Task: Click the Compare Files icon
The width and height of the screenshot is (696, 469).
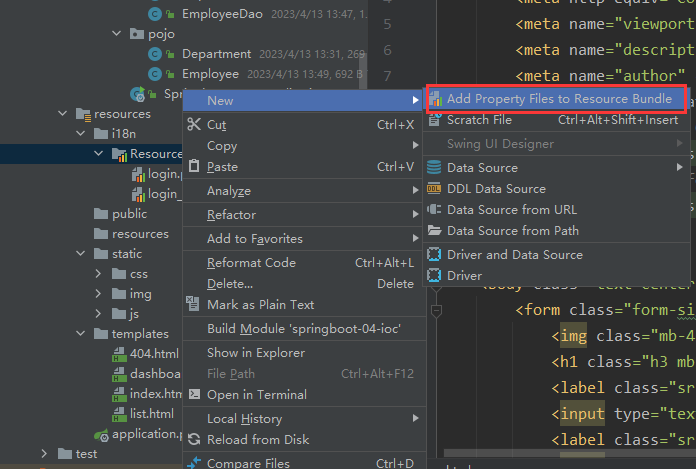Action: pyautogui.click(x=194, y=463)
